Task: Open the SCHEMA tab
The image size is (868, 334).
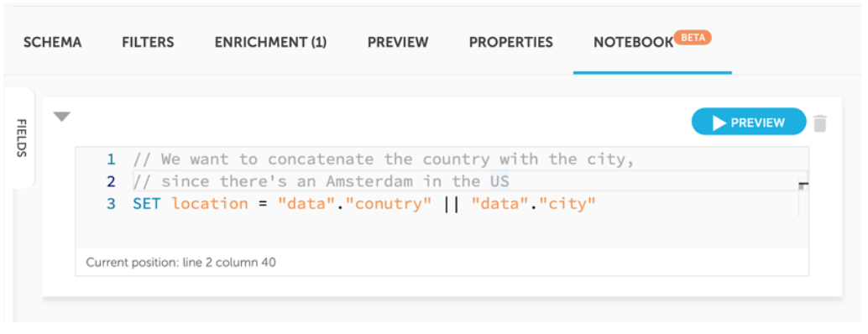Action: click(53, 43)
